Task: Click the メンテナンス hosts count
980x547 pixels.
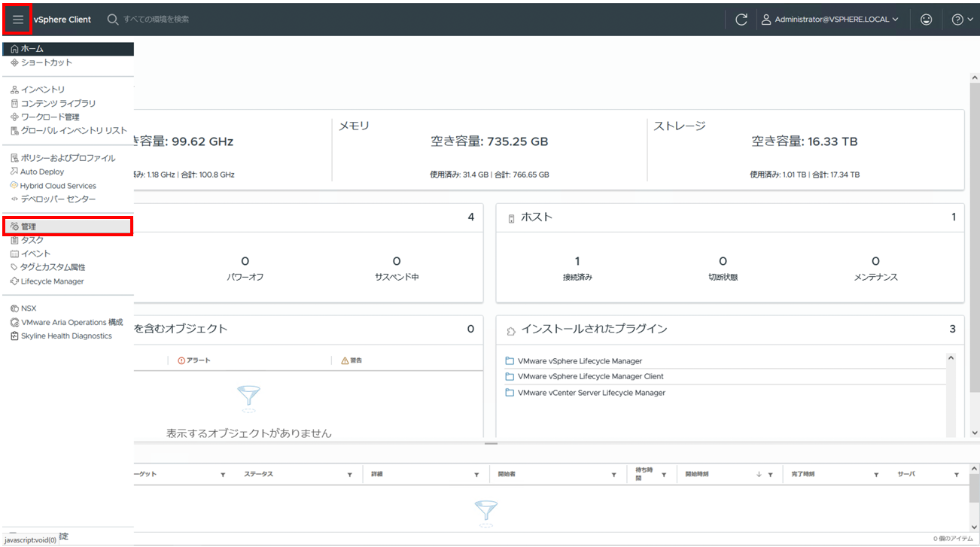Action: click(x=875, y=261)
